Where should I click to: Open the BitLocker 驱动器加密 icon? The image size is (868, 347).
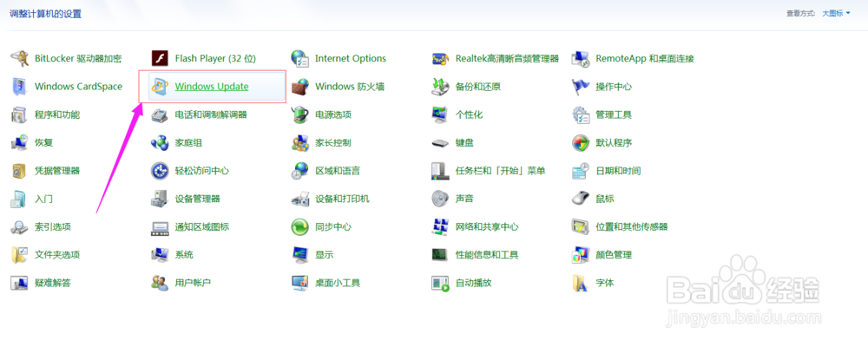coord(20,59)
